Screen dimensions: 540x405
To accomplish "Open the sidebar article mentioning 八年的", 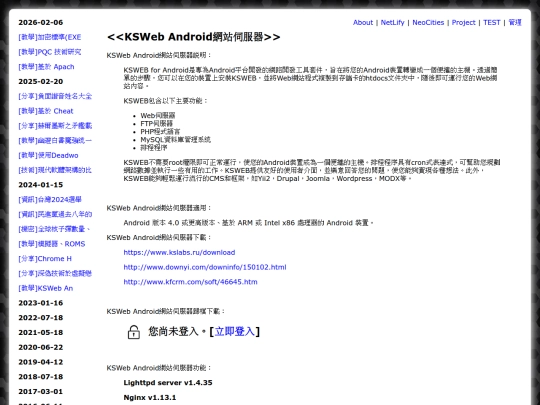I will coord(55,215).
